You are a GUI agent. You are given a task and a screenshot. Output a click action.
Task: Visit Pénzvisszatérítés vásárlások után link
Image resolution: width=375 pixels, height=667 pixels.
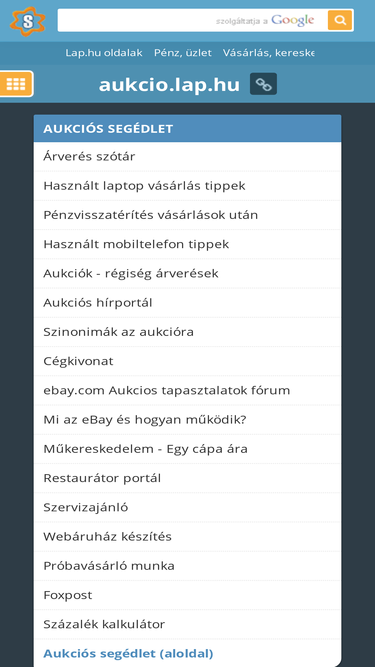(x=151, y=215)
